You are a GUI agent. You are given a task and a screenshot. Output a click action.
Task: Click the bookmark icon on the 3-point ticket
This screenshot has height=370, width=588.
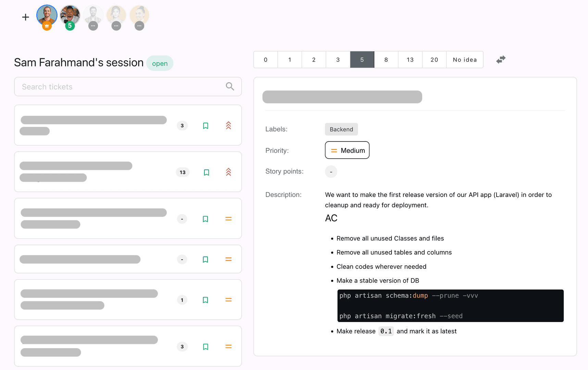(x=205, y=126)
